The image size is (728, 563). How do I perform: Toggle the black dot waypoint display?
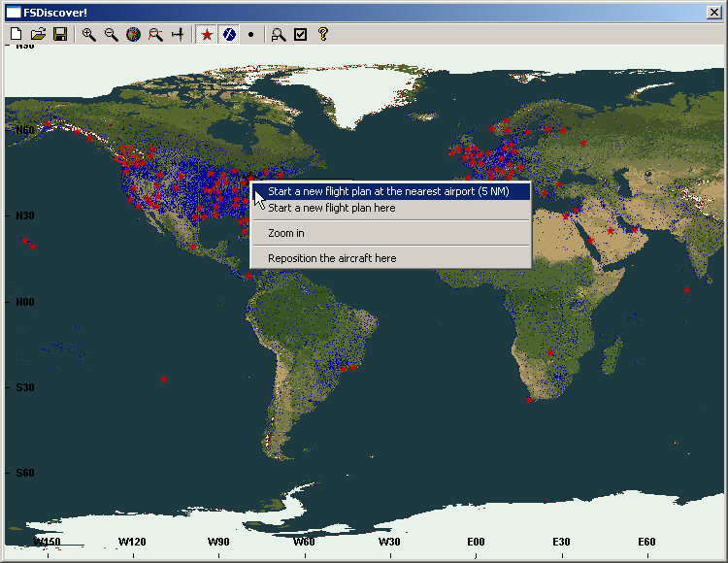pos(250,34)
